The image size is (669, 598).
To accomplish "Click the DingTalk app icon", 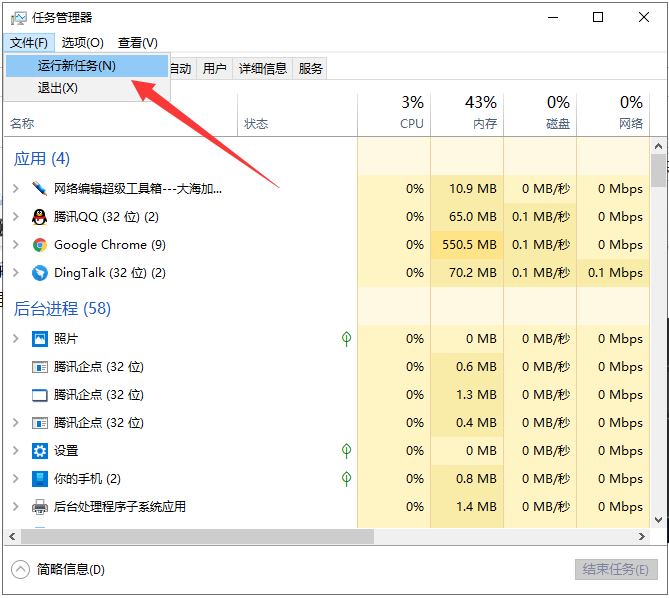I will (x=40, y=273).
